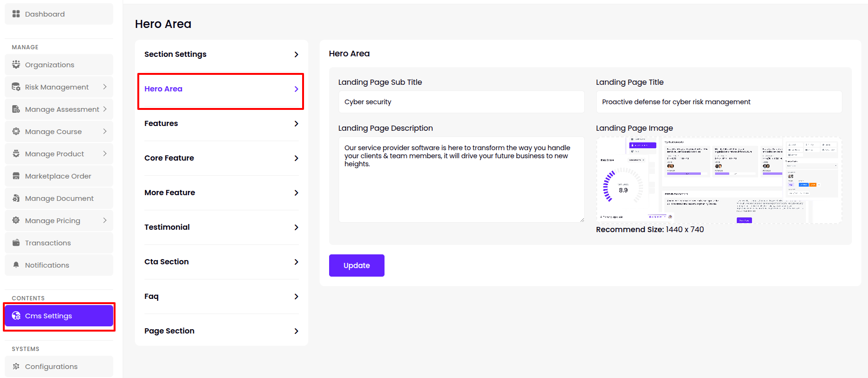This screenshot has height=378, width=868.
Task: Open the Section Settings tab
Action: [221, 54]
